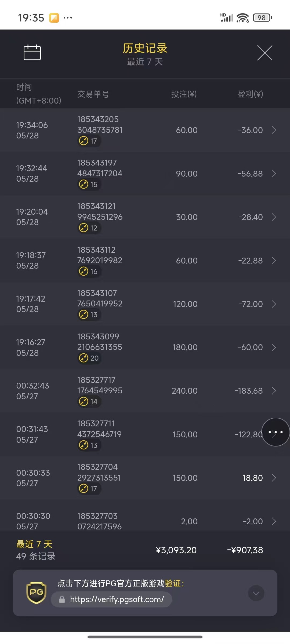The width and height of the screenshot is (290, 644).
Task: Tap the 投注(¥) column header
Action: pos(184,94)
